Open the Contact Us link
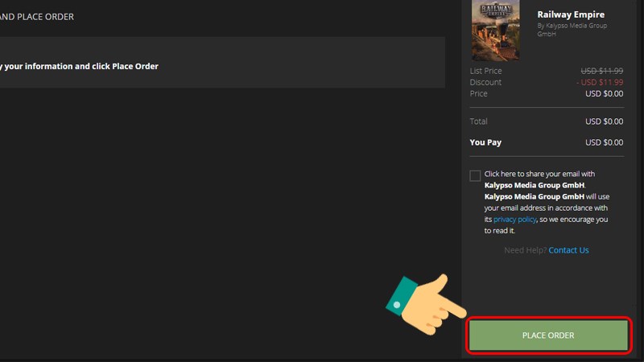 pos(568,250)
